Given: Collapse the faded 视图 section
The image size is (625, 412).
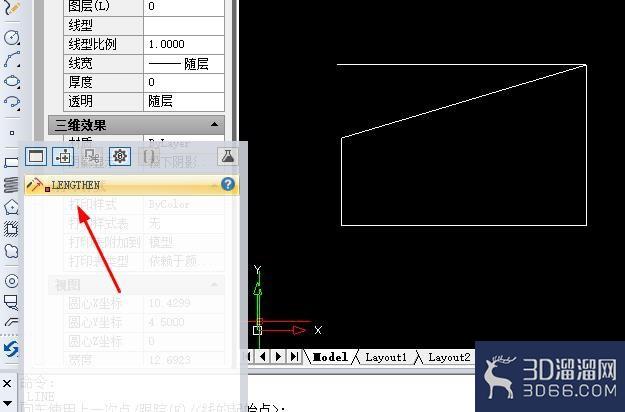Looking at the screenshot, I should pos(214,284).
